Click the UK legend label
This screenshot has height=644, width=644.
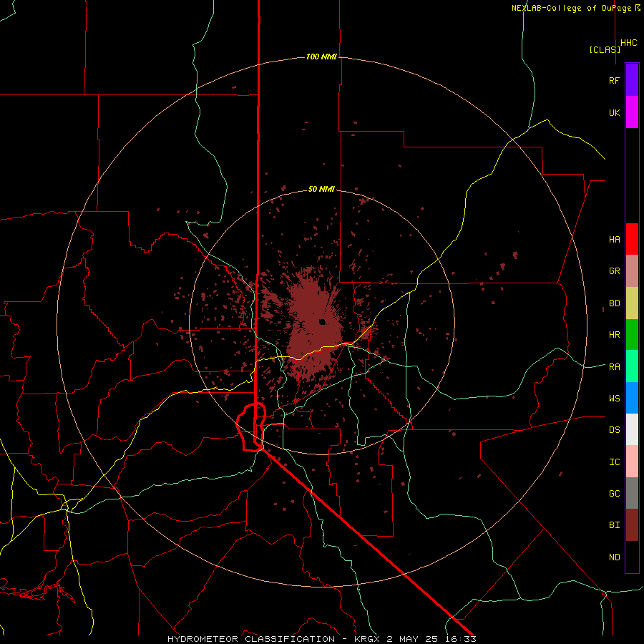pos(614,112)
